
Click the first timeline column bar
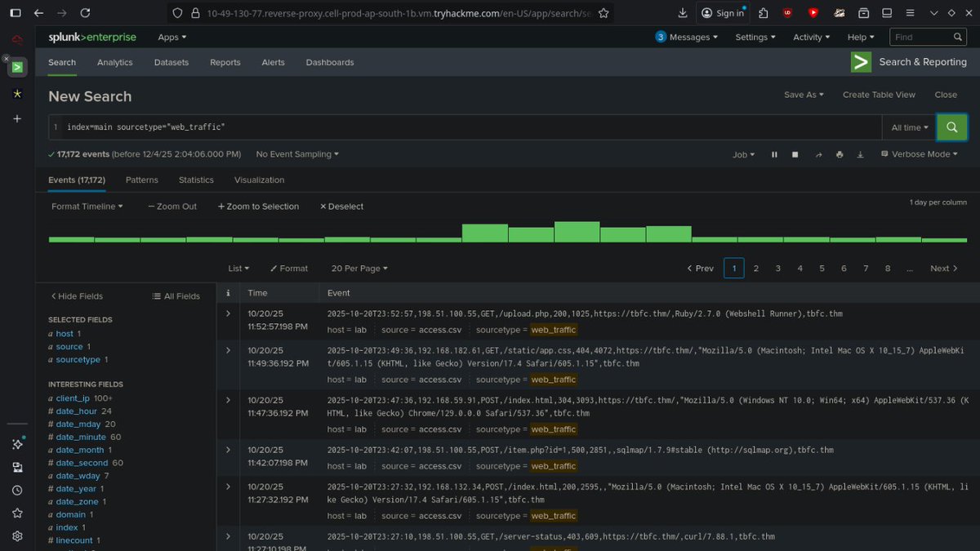(71, 239)
